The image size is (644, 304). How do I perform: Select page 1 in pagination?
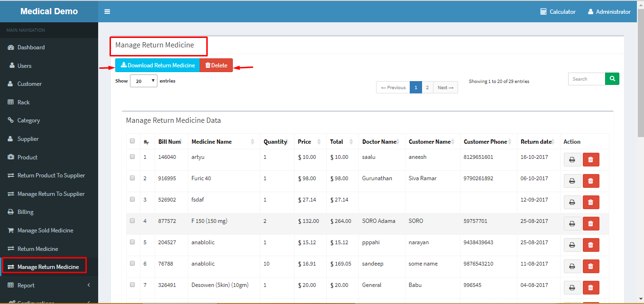click(x=415, y=87)
